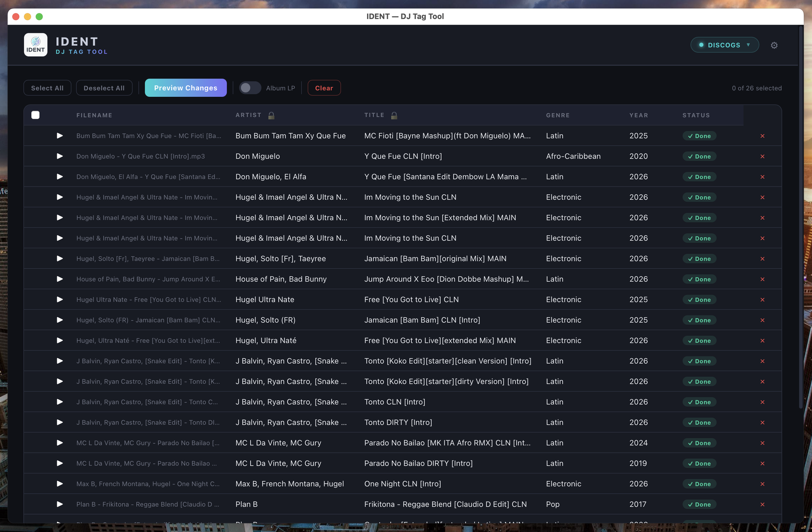Play House of Pain, Bad Bunny track

60,279
